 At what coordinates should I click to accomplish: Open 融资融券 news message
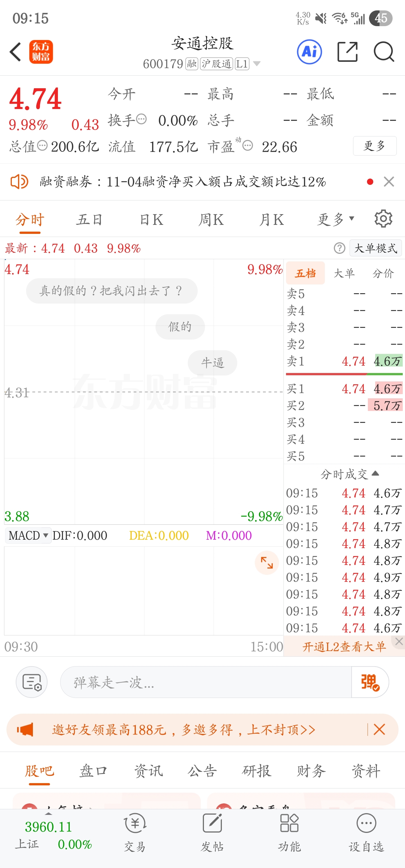point(183,182)
